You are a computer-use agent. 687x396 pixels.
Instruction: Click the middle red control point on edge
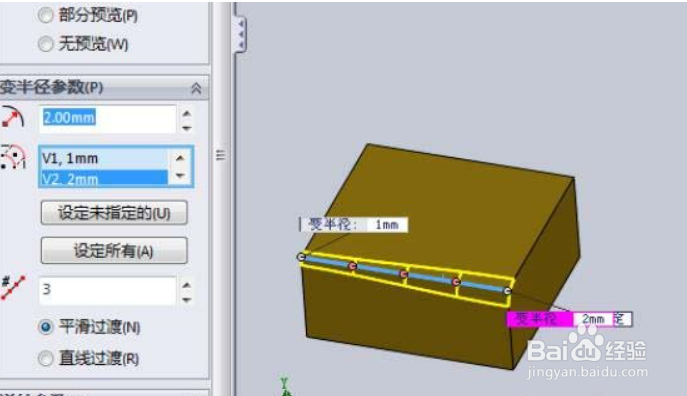click(404, 274)
